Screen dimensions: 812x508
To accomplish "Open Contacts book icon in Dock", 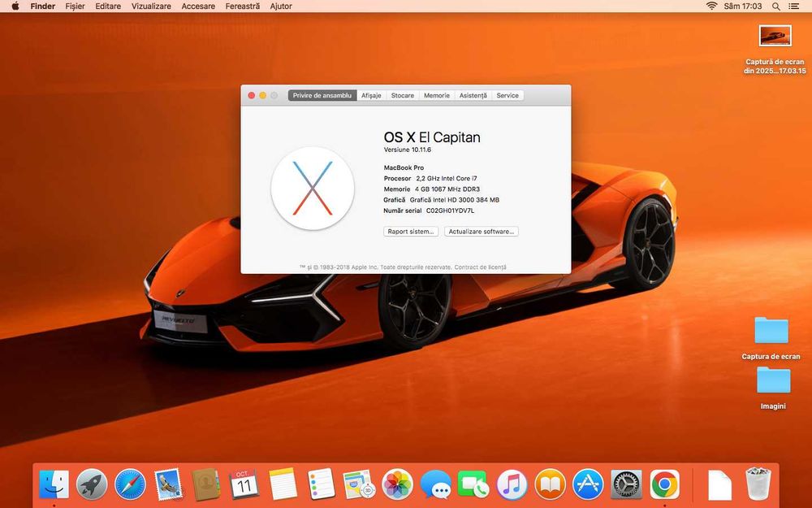I will [x=206, y=484].
